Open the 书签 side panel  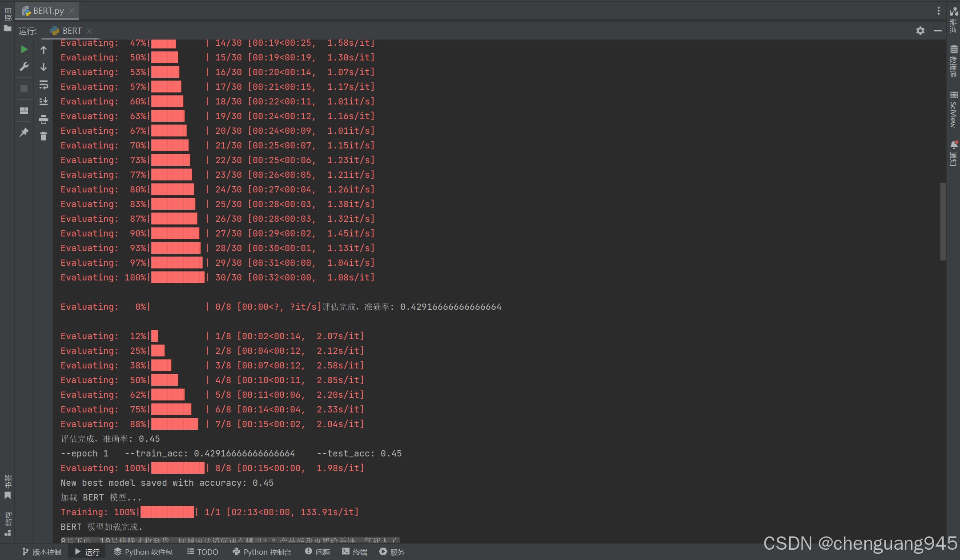(x=8, y=487)
